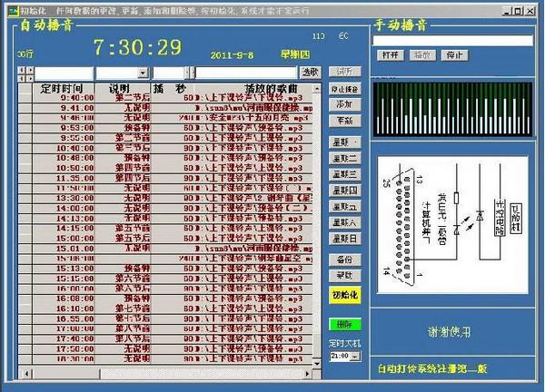Click 播放 in the manual broadcast panel
Image resolution: width=545 pixels, height=392 pixels.
coord(422,55)
